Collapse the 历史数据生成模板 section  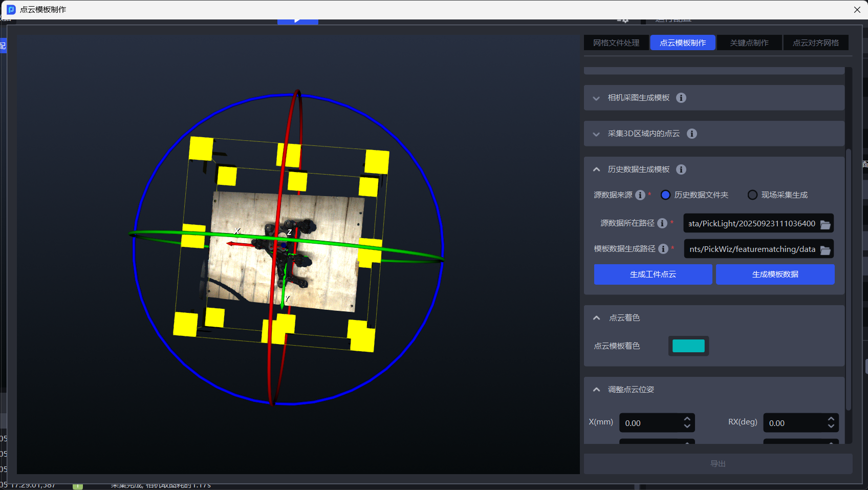coord(596,169)
